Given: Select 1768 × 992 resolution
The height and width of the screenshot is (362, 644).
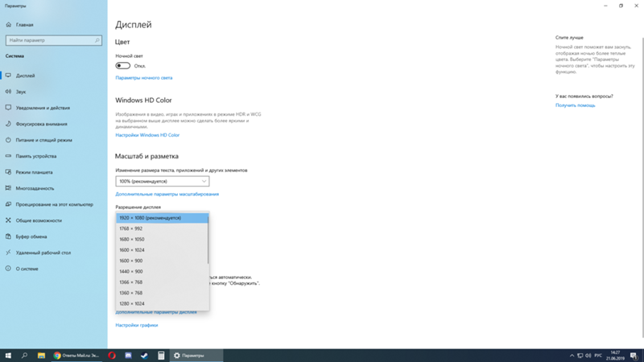Looking at the screenshot, I should click(162, 228).
